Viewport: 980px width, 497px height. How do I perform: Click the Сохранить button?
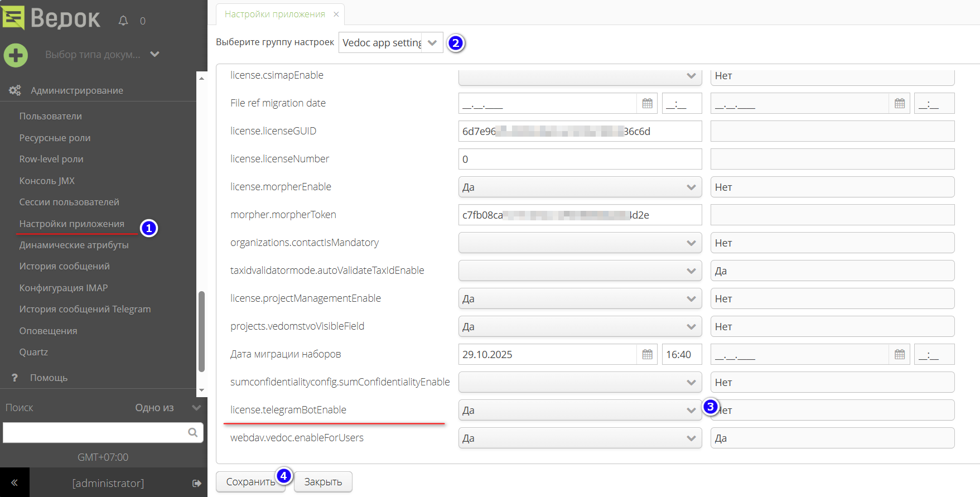250,482
